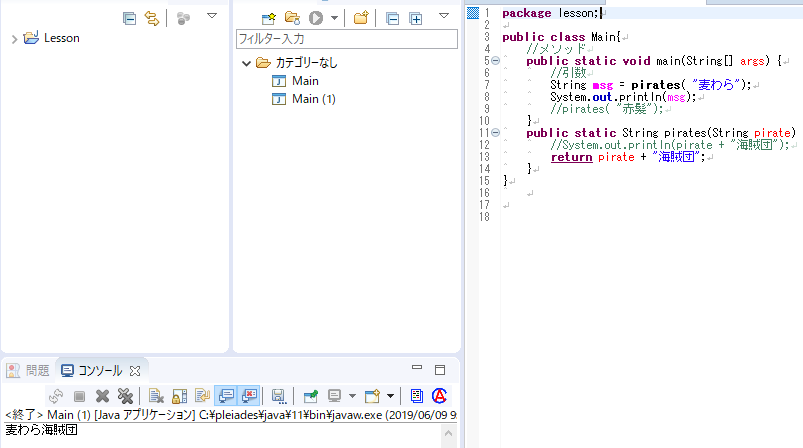
Task: Toggle show console on standard output change
Action: pos(226,396)
